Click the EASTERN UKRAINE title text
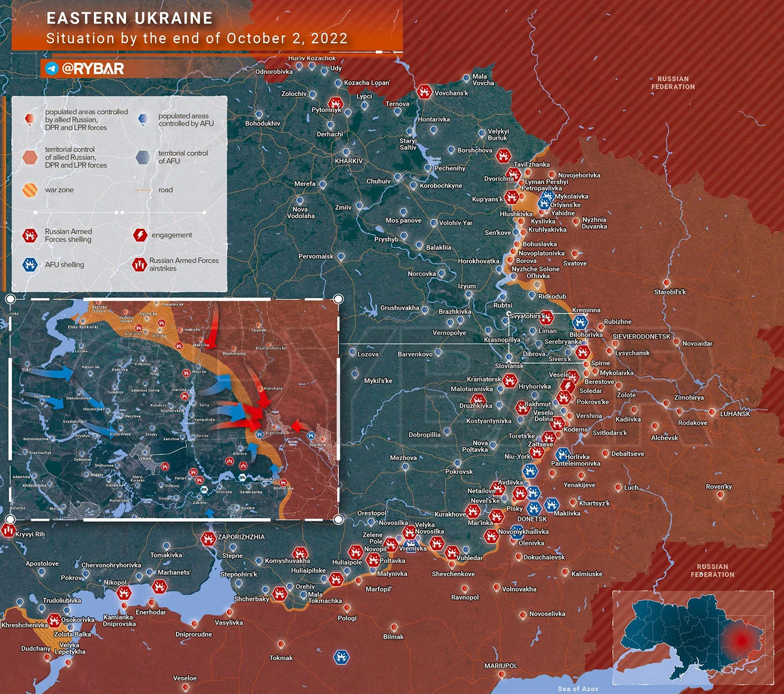The width and height of the screenshot is (784, 694). coord(129,18)
